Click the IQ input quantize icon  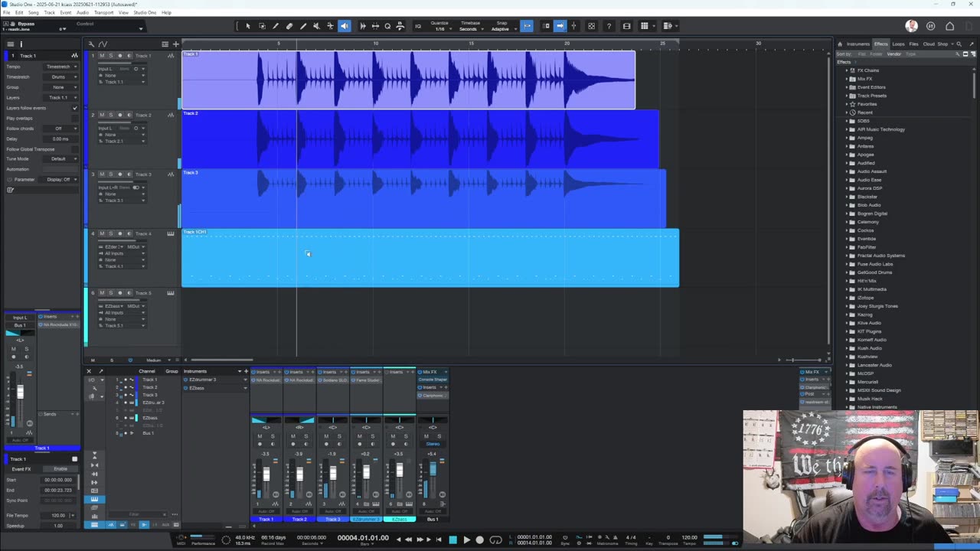click(x=418, y=26)
